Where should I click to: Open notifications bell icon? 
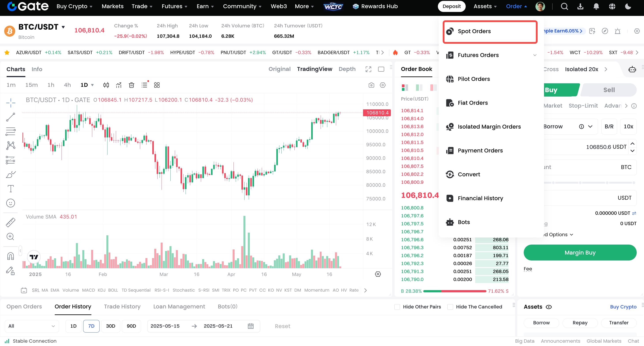596,6
